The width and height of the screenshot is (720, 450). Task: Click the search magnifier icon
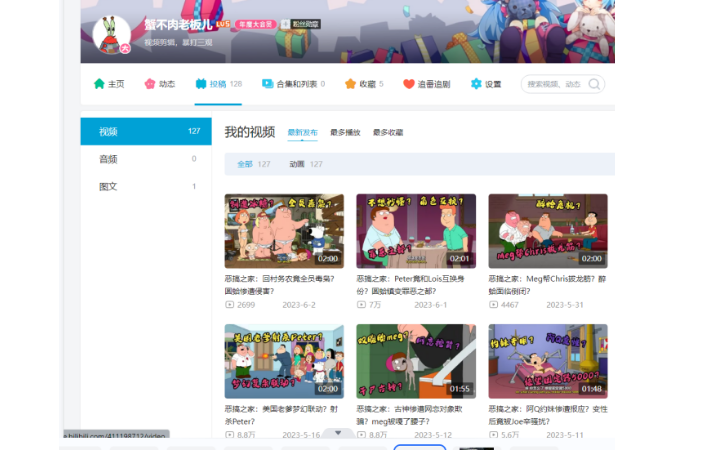594,84
